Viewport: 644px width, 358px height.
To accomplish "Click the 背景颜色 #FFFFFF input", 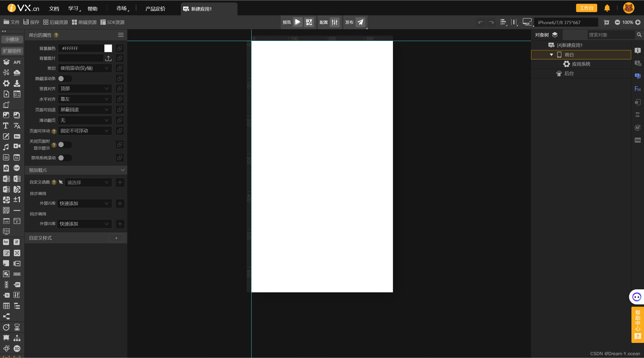I will pyautogui.click(x=81, y=48).
